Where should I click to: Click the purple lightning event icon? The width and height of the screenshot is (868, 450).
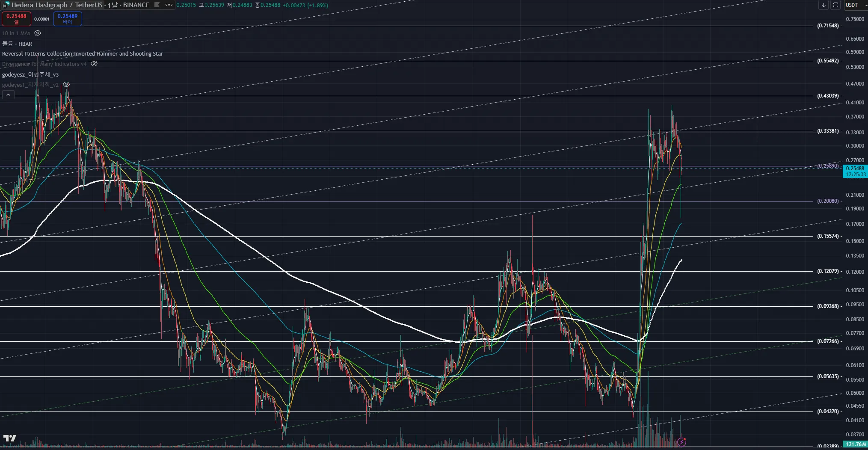(x=681, y=442)
